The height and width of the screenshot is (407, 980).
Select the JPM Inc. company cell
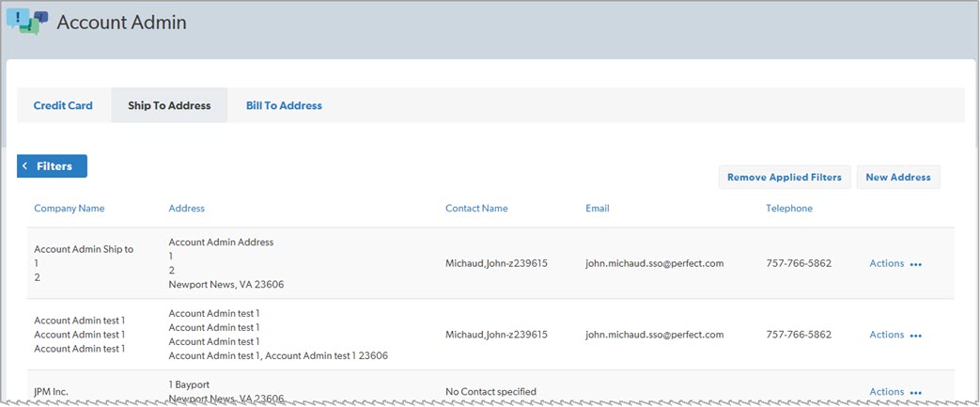tap(52, 391)
